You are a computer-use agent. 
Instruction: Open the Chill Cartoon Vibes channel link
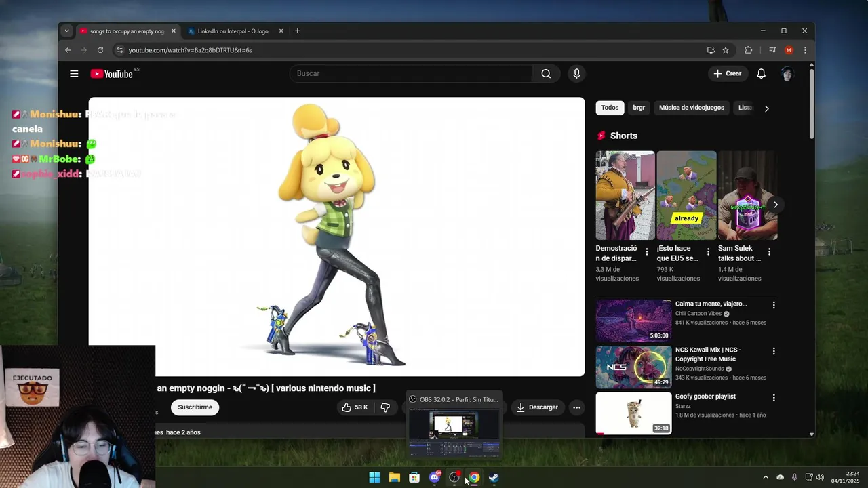point(698,314)
